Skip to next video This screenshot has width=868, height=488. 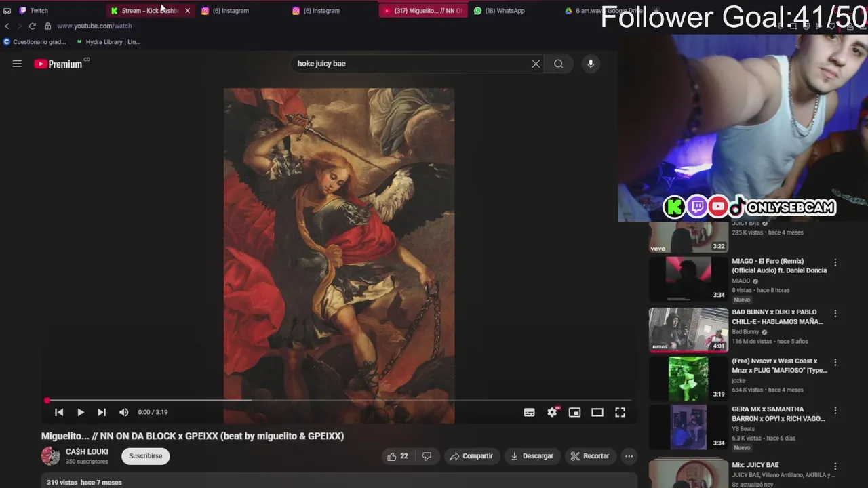[101, 412]
